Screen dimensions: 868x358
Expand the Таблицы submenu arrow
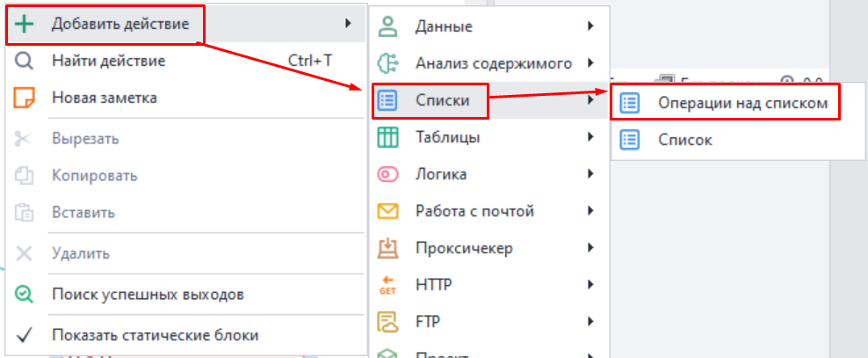(591, 136)
